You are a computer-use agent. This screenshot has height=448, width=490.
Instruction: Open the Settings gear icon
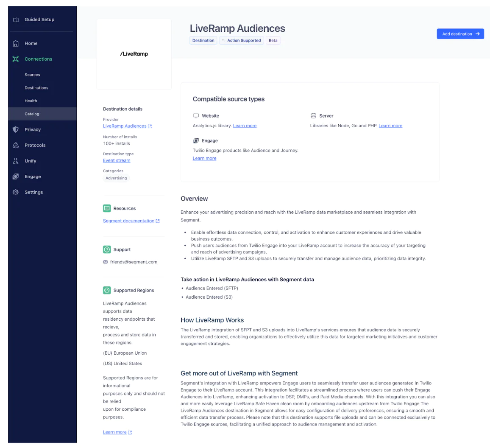[15, 192]
